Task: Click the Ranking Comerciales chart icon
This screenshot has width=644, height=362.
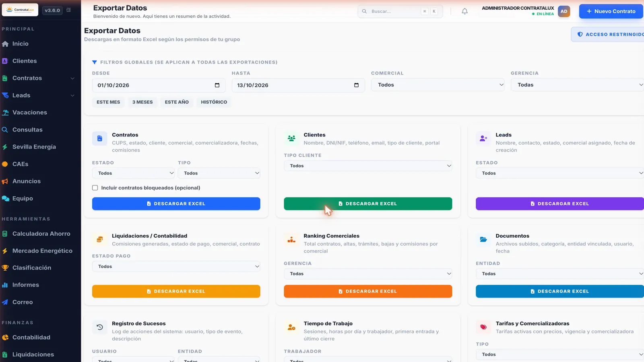Action: (291, 240)
